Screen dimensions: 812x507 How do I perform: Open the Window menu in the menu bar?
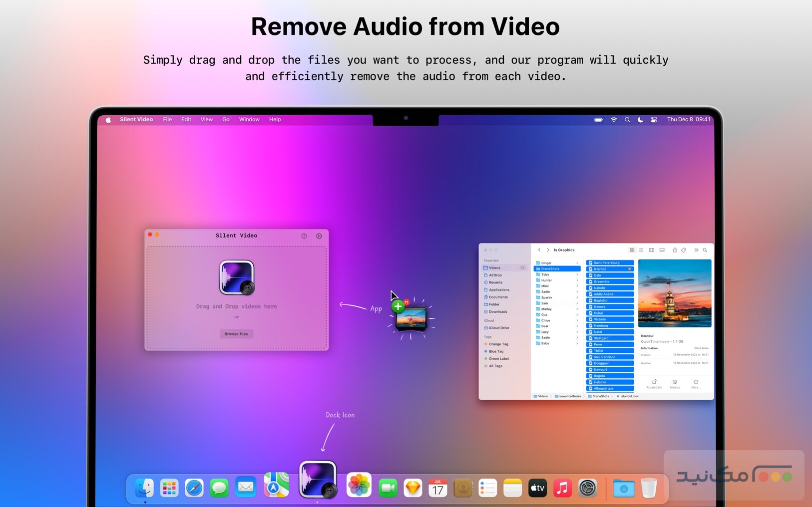click(249, 119)
